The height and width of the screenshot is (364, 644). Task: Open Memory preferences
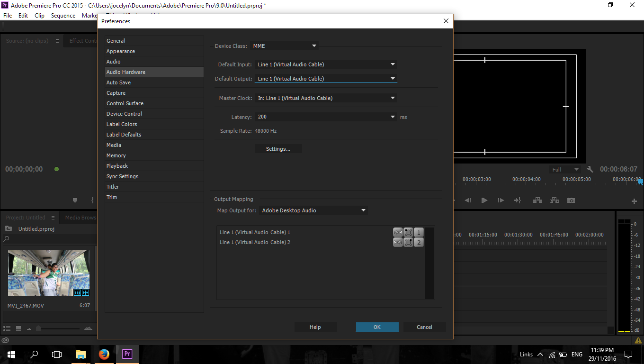coord(154,155)
